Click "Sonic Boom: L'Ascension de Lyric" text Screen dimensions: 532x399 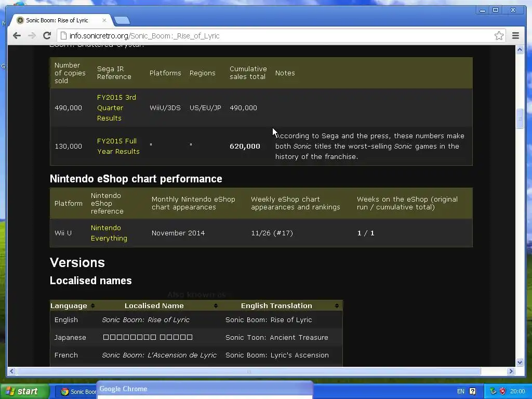[x=159, y=355]
